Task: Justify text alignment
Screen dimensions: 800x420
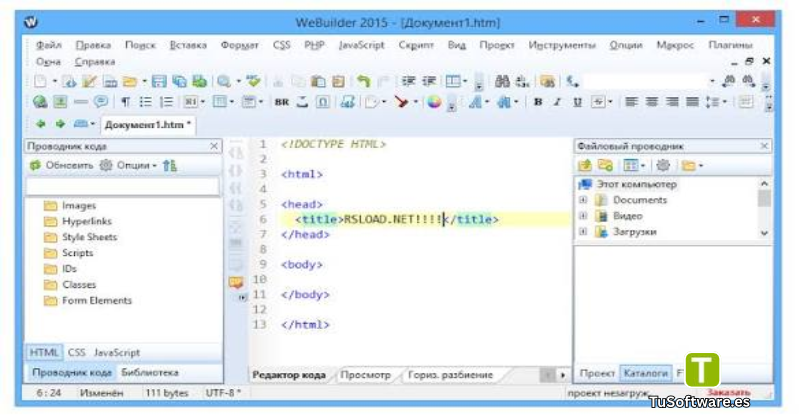Action: coord(692,102)
